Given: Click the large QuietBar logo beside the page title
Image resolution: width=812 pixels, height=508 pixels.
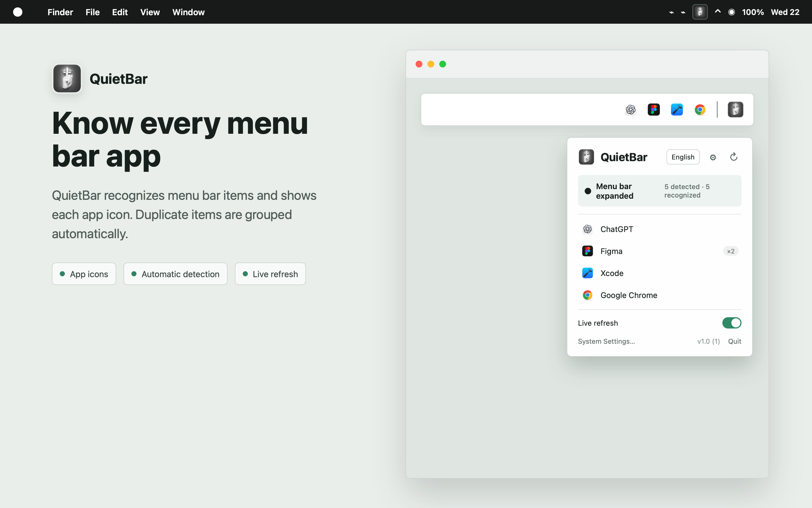Looking at the screenshot, I should pos(67,79).
